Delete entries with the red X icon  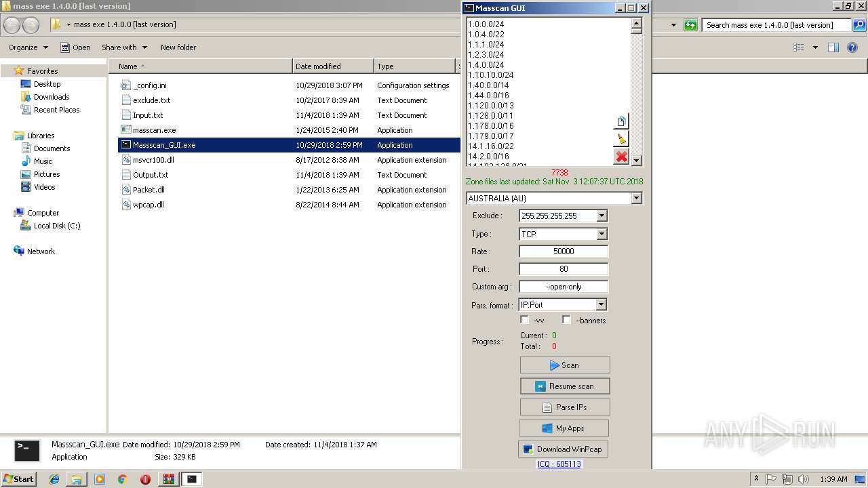click(x=621, y=157)
